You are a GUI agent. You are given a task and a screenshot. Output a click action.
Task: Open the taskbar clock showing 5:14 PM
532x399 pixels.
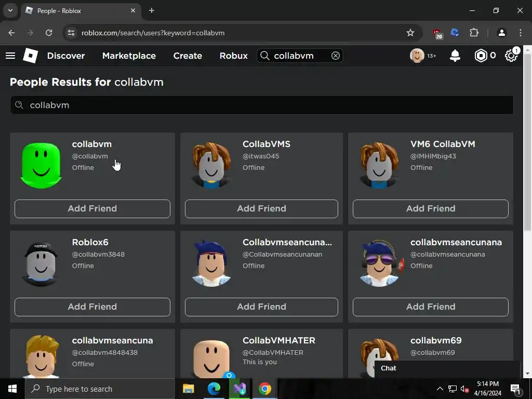click(x=487, y=389)
